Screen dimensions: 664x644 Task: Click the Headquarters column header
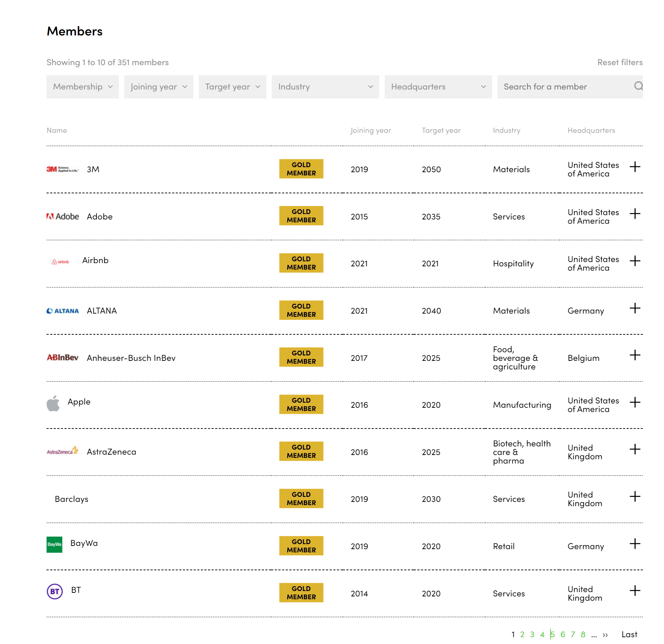coord(591,130)
